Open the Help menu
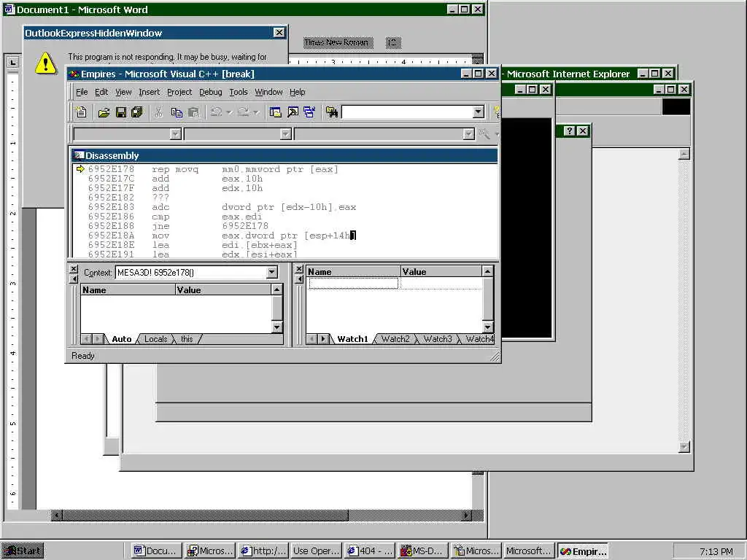The height and width of the screenshot is (560, 747). [298, 92]
